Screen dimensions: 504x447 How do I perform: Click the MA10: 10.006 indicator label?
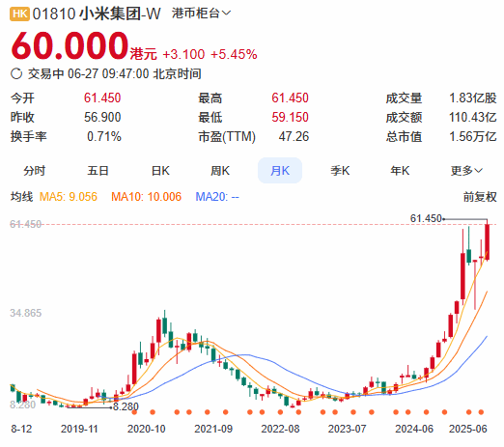tap(146, 197)
